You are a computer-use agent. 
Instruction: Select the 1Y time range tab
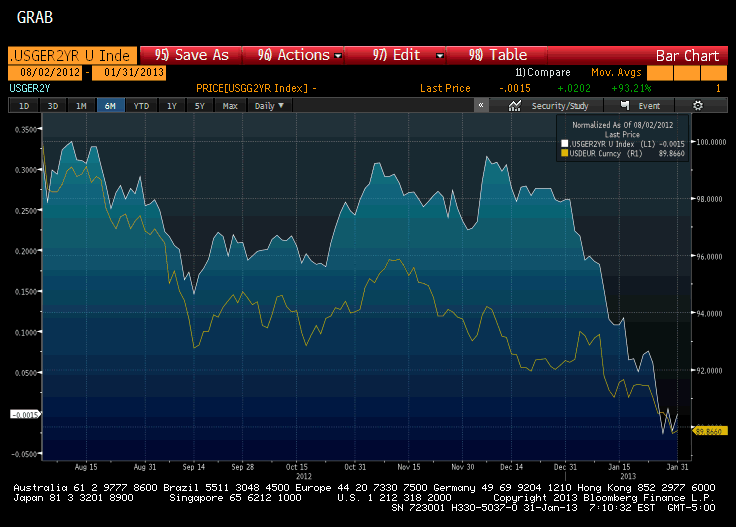coord(172,106)
